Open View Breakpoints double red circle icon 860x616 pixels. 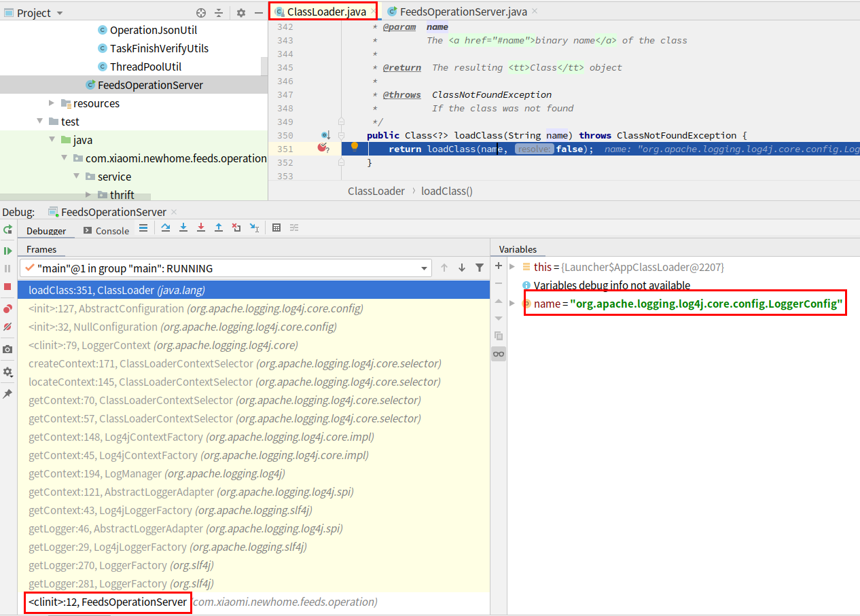click(7, 308)
